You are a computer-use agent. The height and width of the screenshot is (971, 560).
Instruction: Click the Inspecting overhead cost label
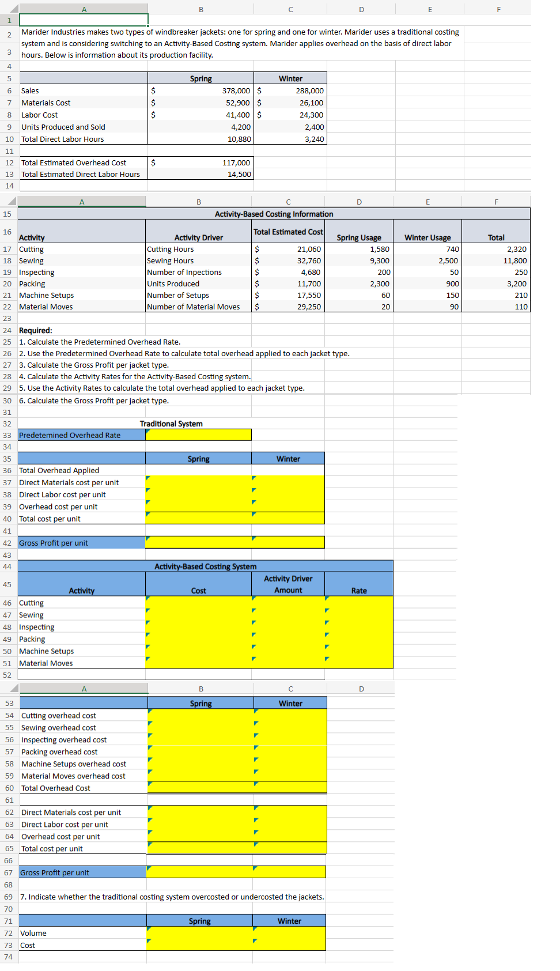tap(64, 739)
